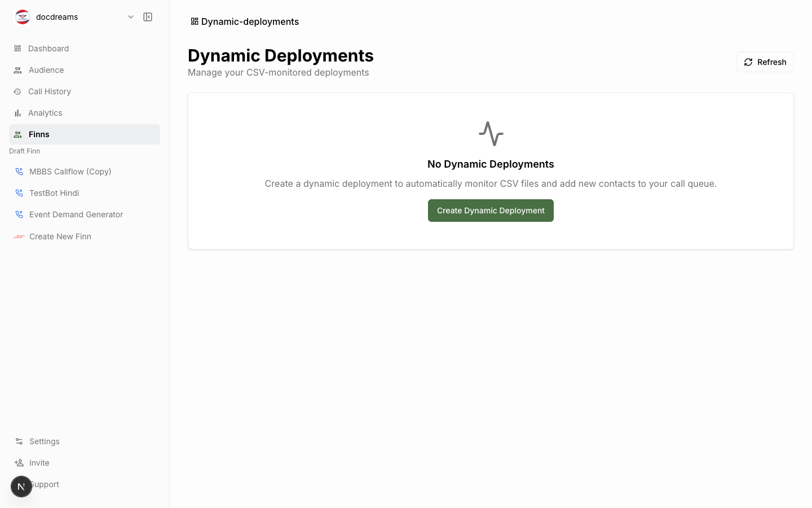The width and height of the screenshot is (812, 508).
Task: Click the empty-state description about CSV files
Action: point(491,183)
